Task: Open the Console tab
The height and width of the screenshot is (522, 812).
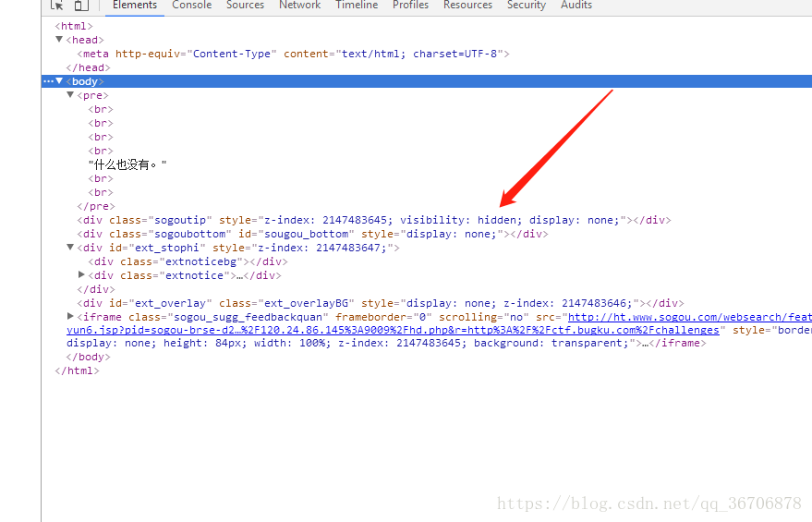Action: click(191, 6)
